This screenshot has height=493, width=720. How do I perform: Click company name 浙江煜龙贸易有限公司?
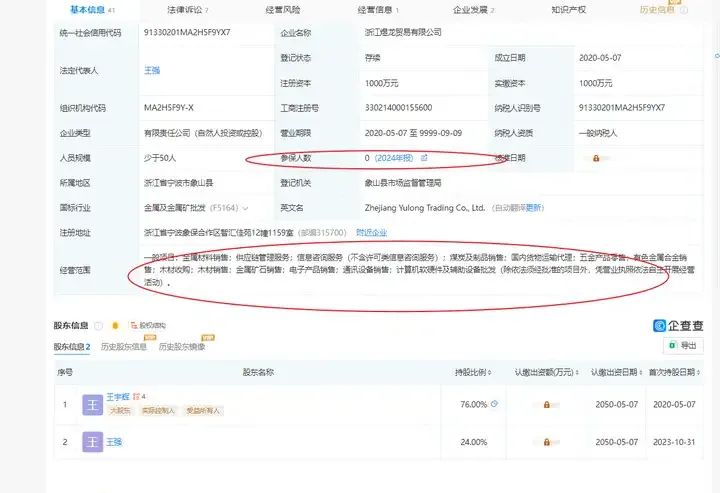click(x=403, y=32)
